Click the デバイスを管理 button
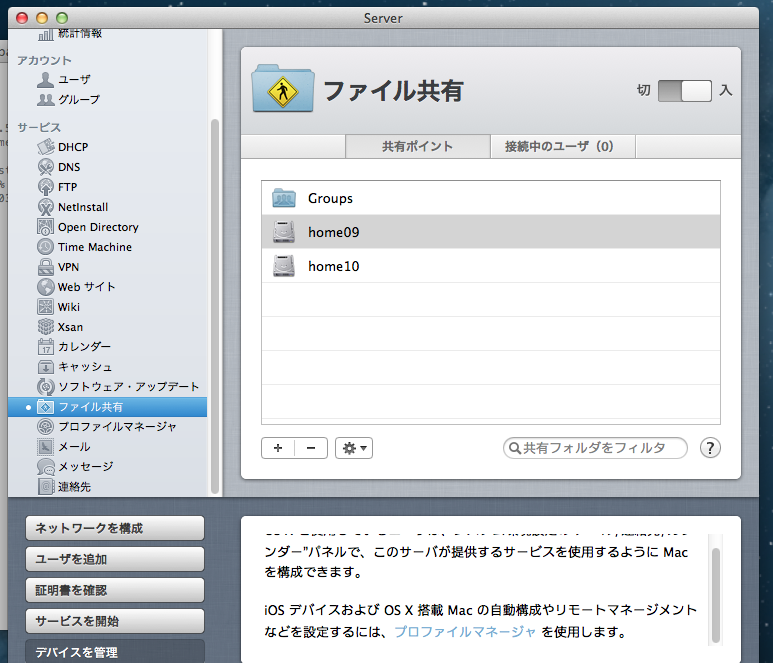This screenshot has width=773, height=663. [115, 652]
